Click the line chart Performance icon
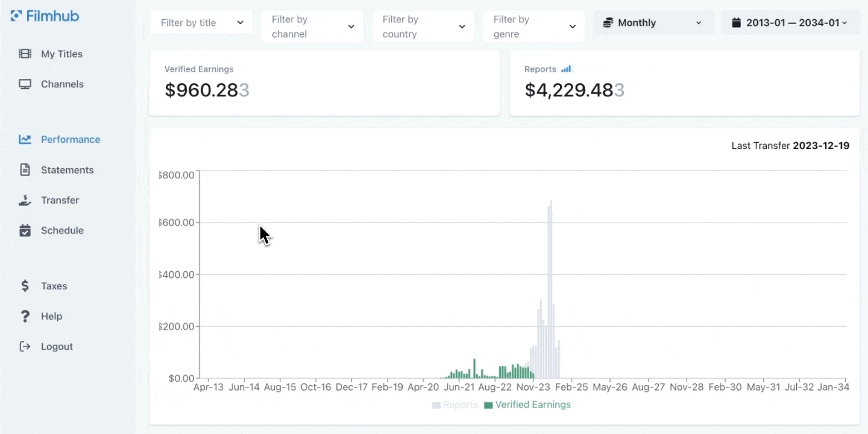Screen dimensions: 868x434 [x=25, y=139]
